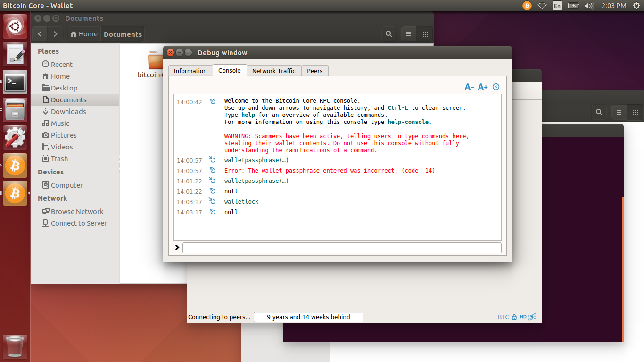
Task: Click the HD wallet status icon
Action: pos(523,317)
